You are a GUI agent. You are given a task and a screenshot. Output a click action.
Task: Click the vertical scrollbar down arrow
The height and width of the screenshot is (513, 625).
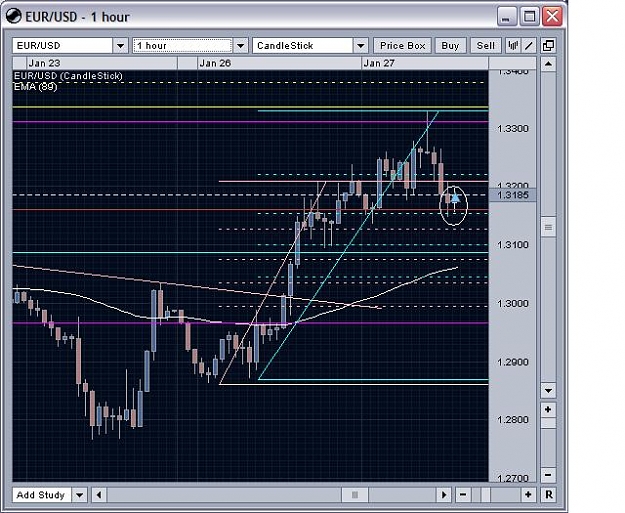click(x=548, y=390)
